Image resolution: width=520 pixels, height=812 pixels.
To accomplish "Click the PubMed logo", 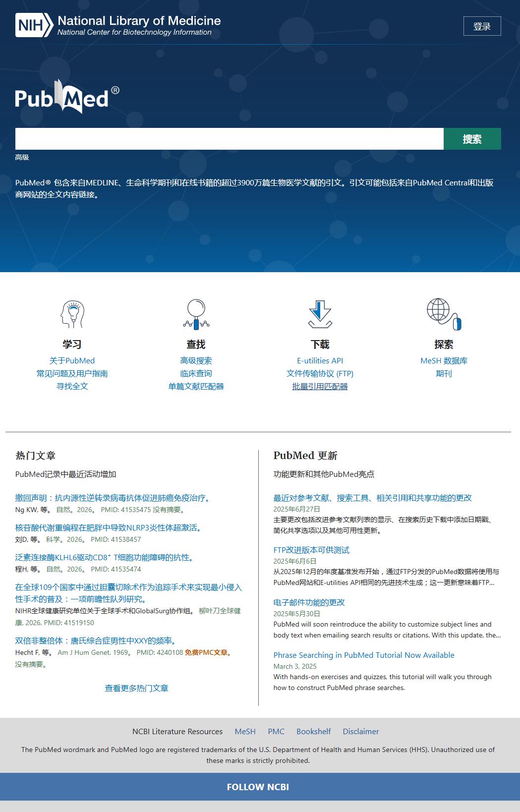I will click(x=67, y=97).
